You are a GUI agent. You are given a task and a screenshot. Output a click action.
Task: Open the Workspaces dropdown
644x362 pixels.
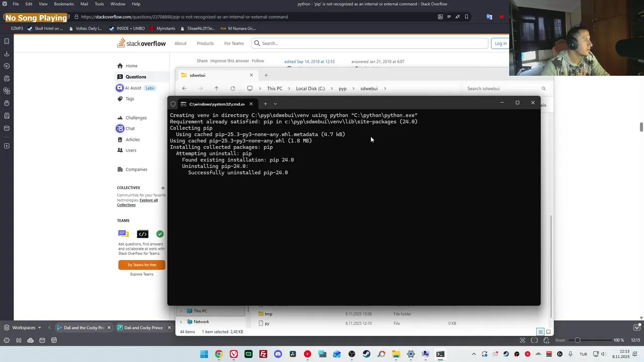click(x=23, y=328)
